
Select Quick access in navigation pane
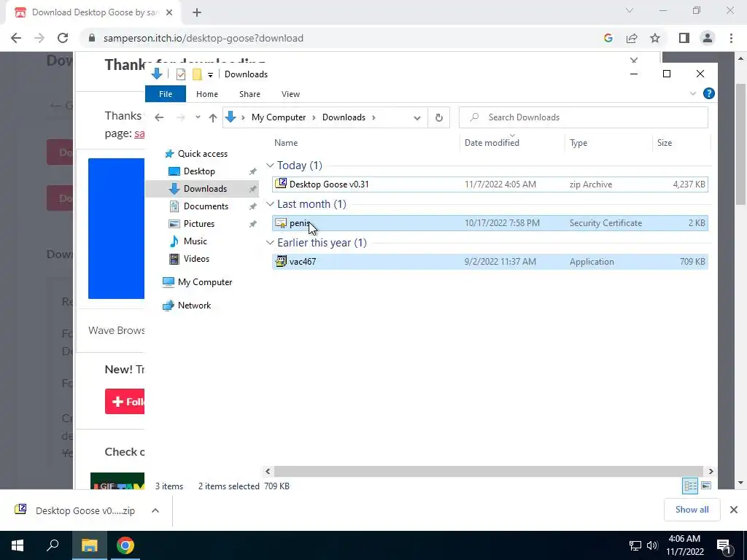pos(203,154)
